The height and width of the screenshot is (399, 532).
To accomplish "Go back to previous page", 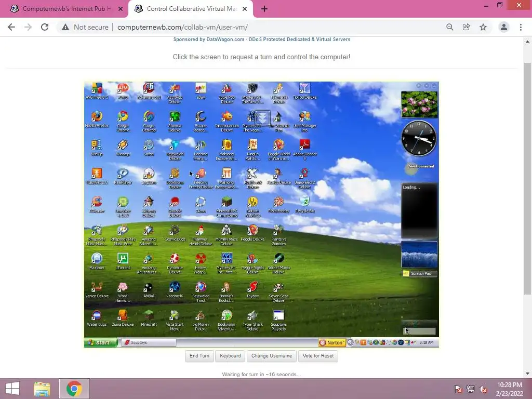I will [11, 27].
